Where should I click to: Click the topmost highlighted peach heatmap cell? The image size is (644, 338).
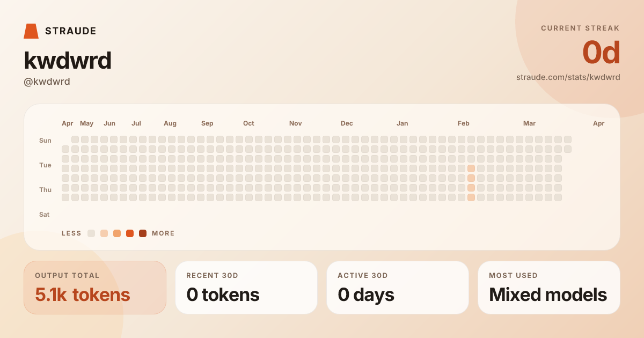point(471,168)
